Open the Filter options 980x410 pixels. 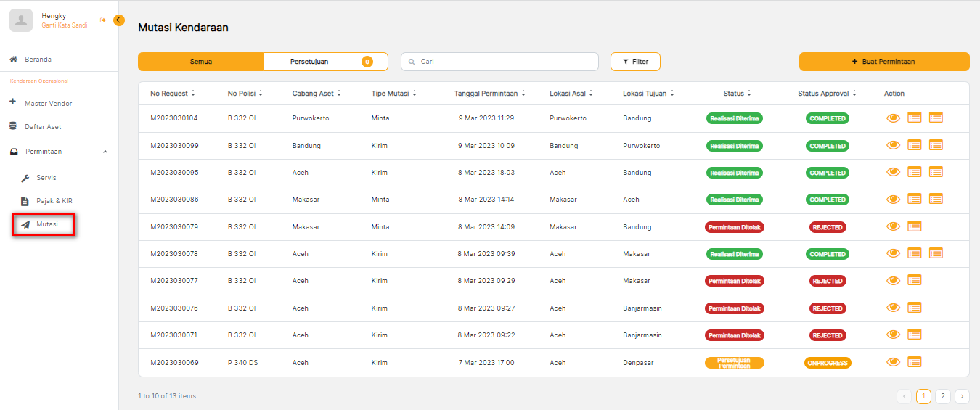coord(635,62)
